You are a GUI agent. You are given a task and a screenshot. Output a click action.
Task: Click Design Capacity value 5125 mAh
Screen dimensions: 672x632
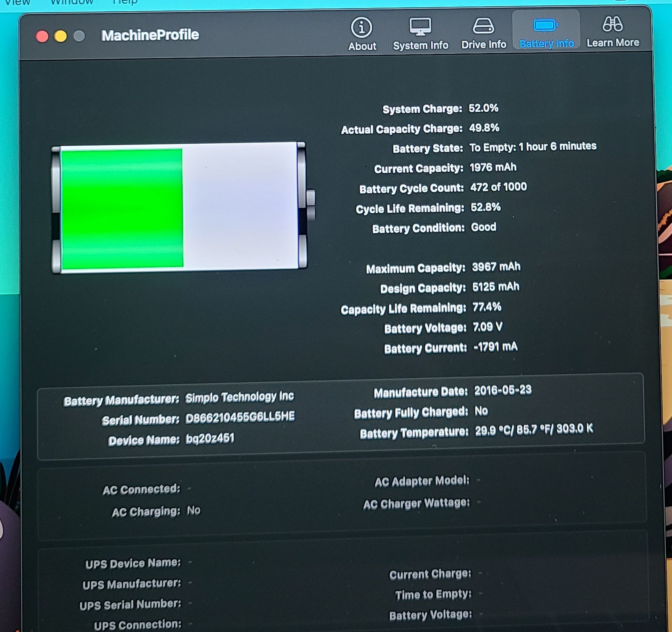point(496,287)
